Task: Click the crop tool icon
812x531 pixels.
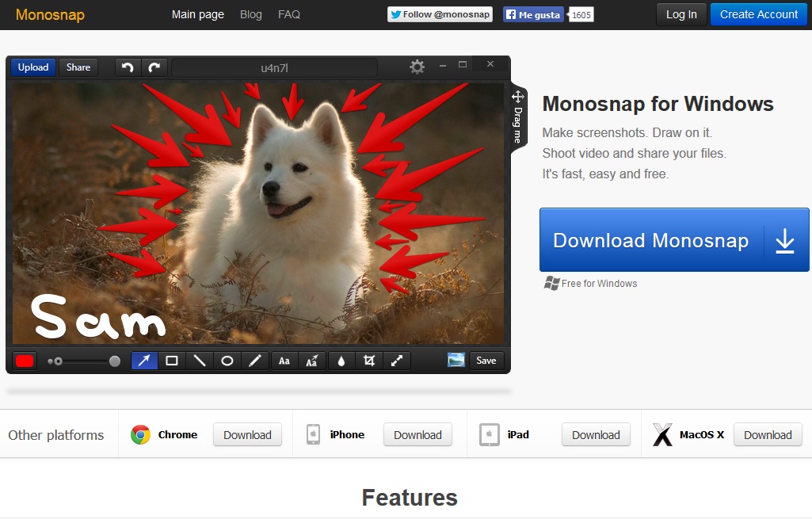Action: pos(369,361)
